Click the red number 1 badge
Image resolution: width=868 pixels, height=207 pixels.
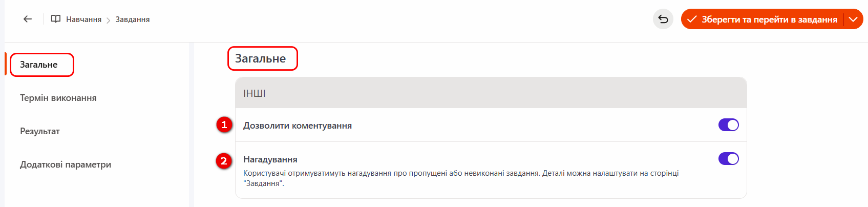point(224,125)
